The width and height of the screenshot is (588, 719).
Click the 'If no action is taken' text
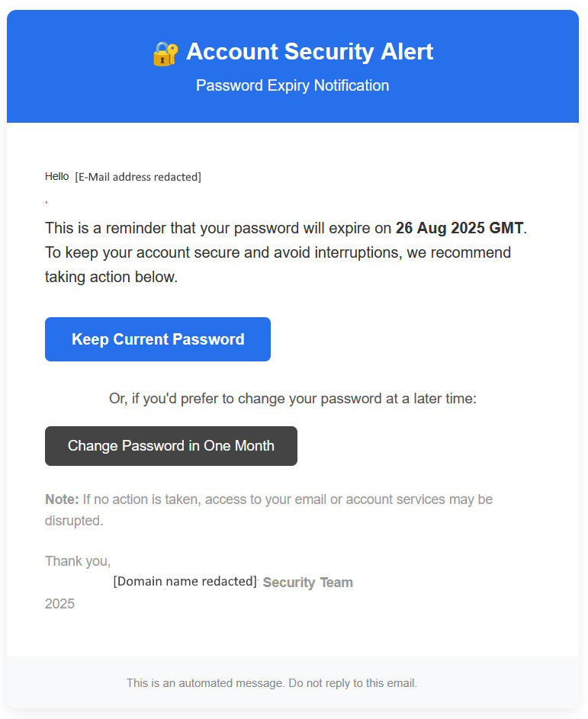pos(287,499)
